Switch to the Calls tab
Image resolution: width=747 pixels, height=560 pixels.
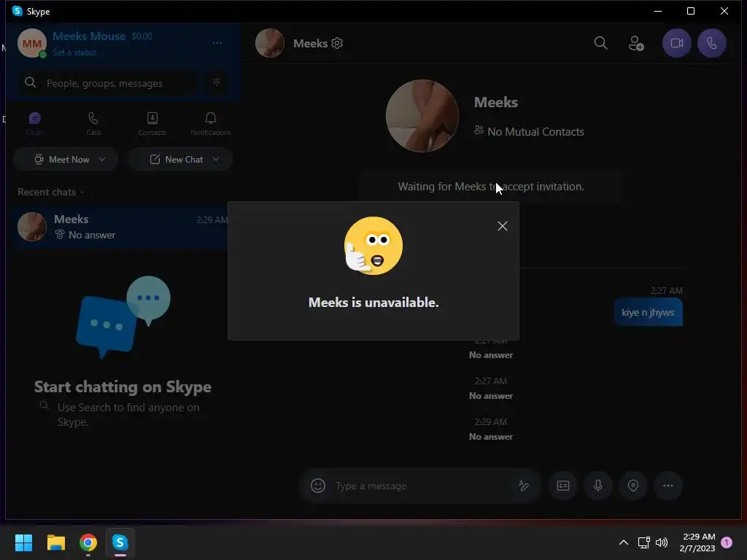(93, 123)
